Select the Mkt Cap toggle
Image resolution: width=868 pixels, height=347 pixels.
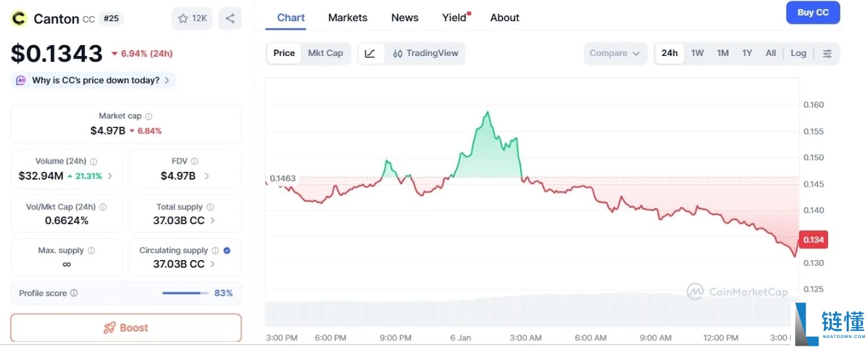325,53
